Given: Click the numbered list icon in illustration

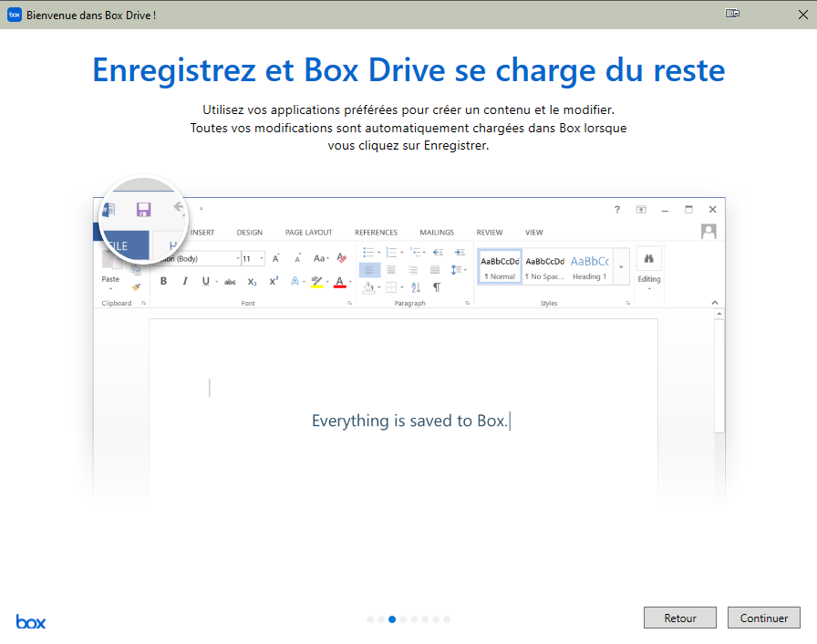Looking at the screenshot, I should point(391,252).
